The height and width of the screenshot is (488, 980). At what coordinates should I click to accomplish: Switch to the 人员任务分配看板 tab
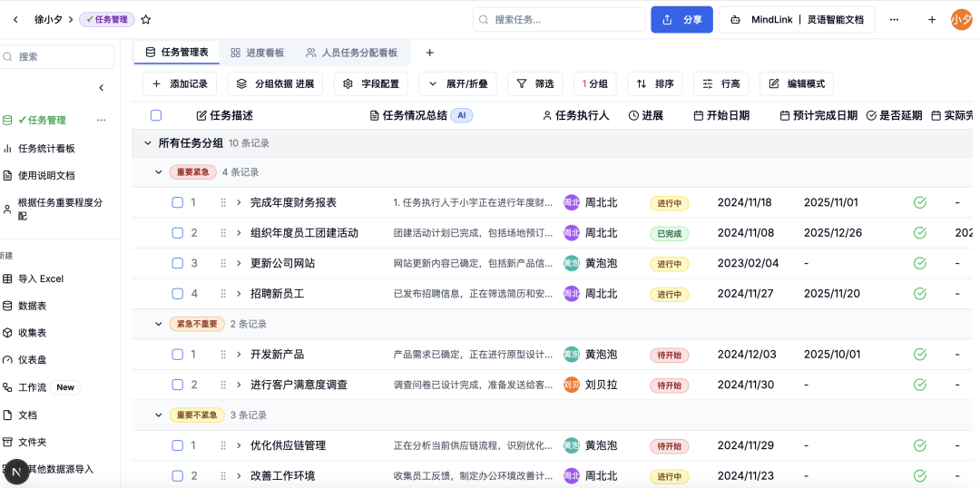tap(352, 53)
